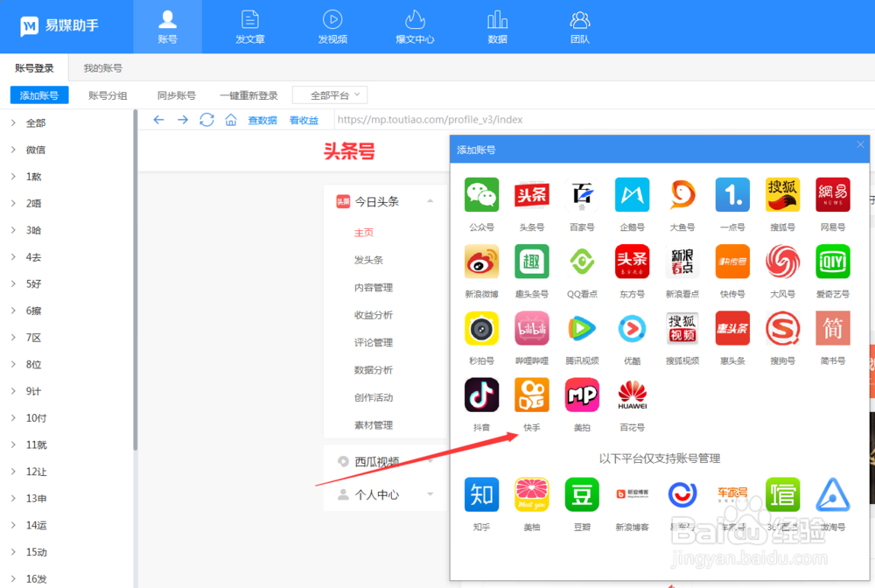Switch to the 账号登录 tab
This screenshot has width=875, height=588.
click(x=34, y=68)
